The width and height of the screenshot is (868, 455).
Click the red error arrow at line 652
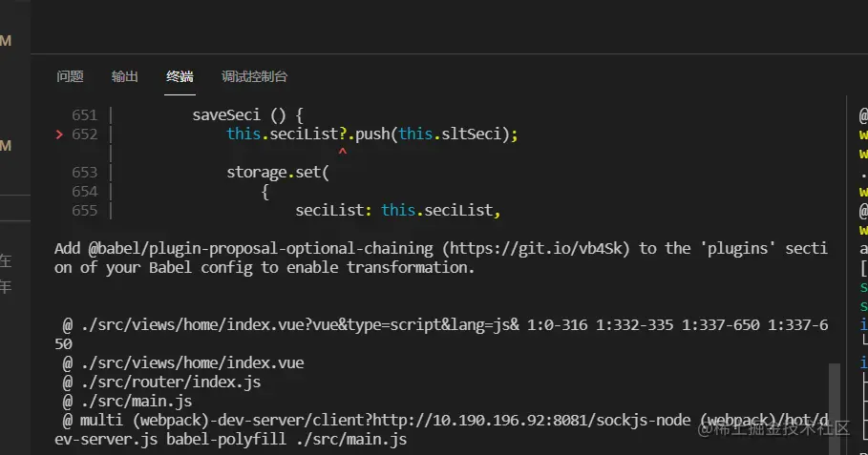(x=59, y=134)
